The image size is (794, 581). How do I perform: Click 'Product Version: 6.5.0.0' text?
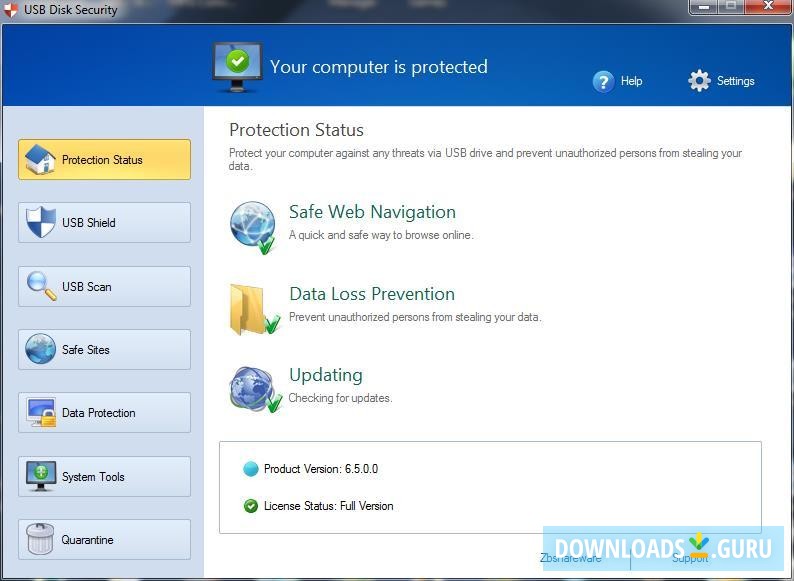click(321, 469)
